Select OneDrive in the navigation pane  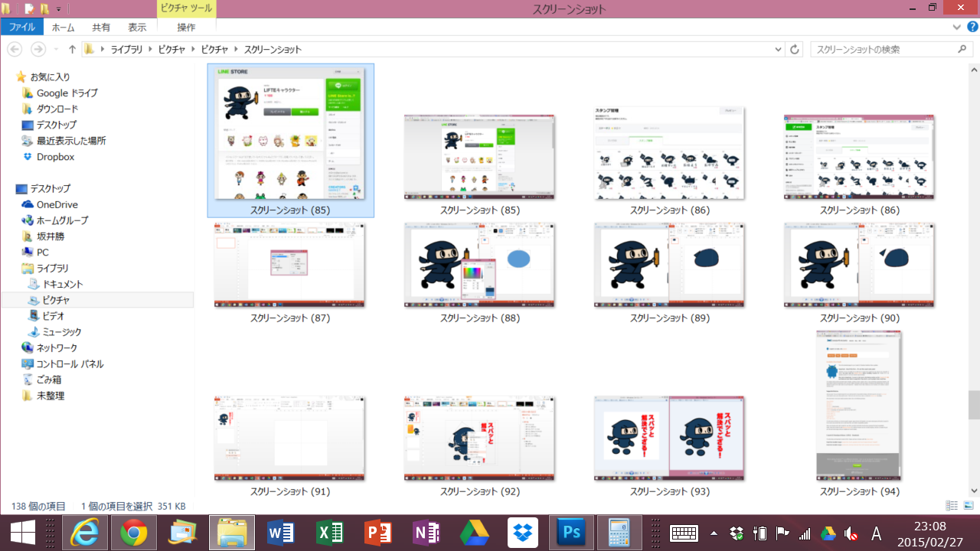tap(57, 204)
